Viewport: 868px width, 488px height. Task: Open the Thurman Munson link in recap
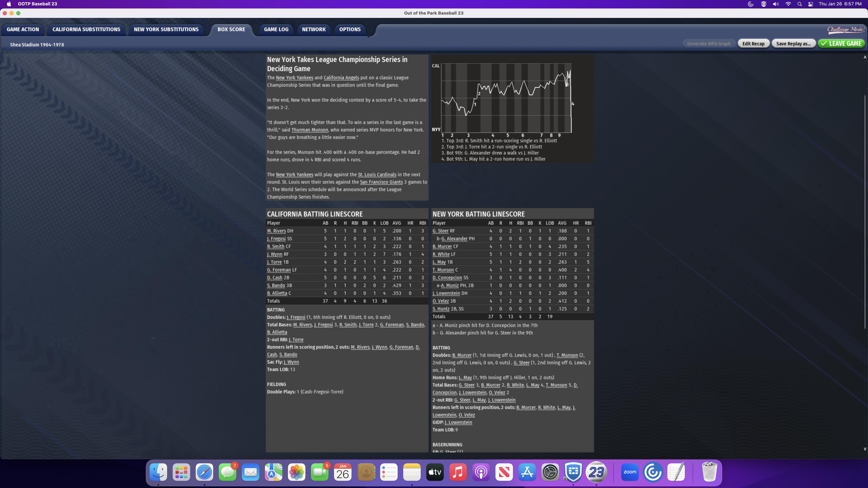tap(309, 130)
